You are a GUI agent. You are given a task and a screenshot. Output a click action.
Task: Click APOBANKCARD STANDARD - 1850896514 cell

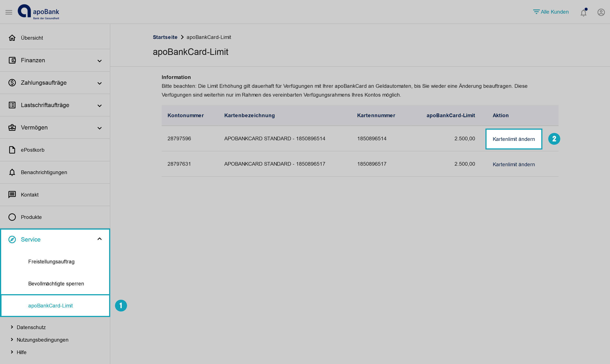[x=275, y=139]
